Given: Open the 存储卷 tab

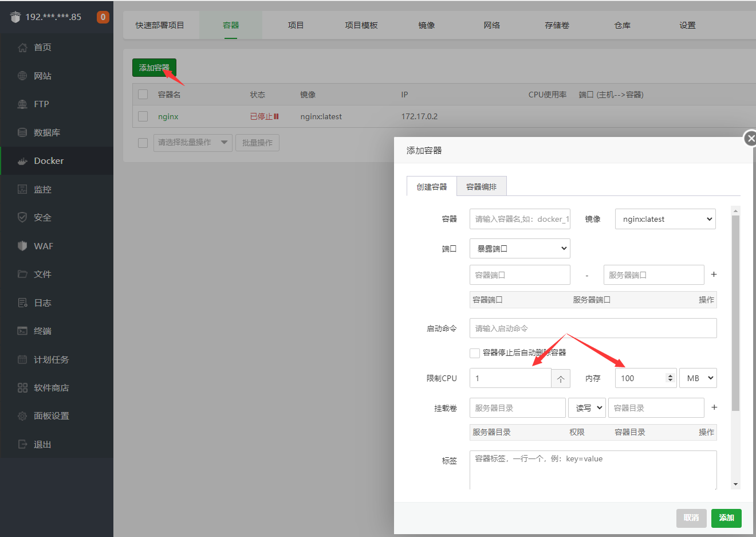Looking at the screenshot, I should [557, 25].
